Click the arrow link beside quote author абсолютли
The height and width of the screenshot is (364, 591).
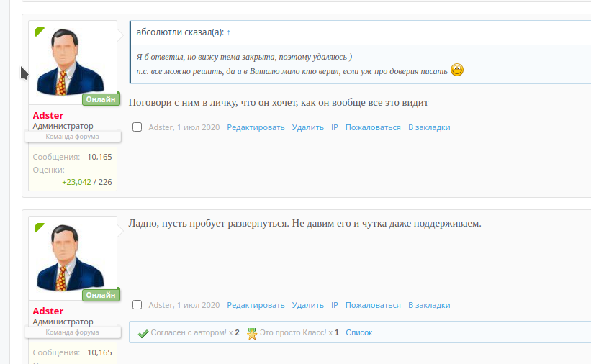228,33
